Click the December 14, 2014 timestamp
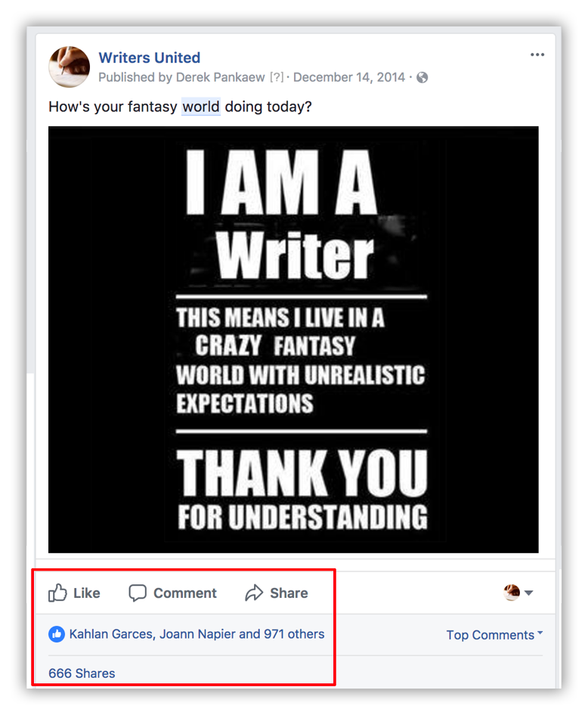 click(349, 78)
